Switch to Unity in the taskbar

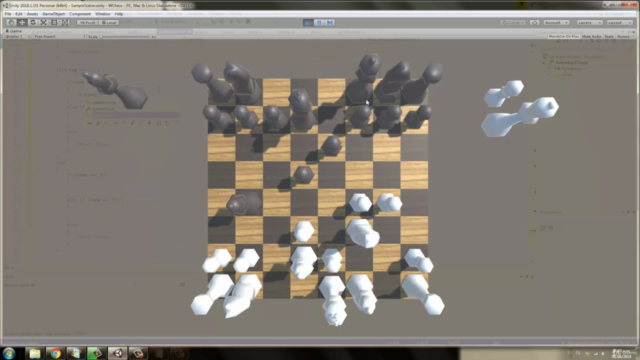(118, 353)
